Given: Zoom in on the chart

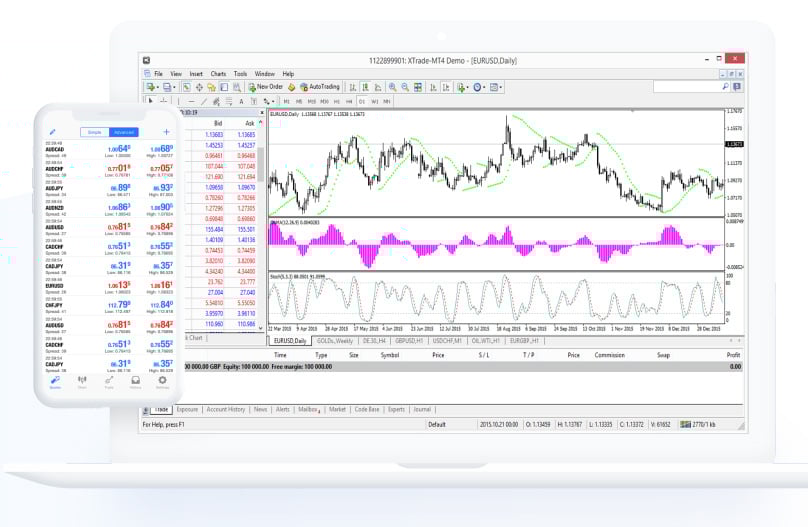Looking at the screenshot, I should (x=393, y=88).
